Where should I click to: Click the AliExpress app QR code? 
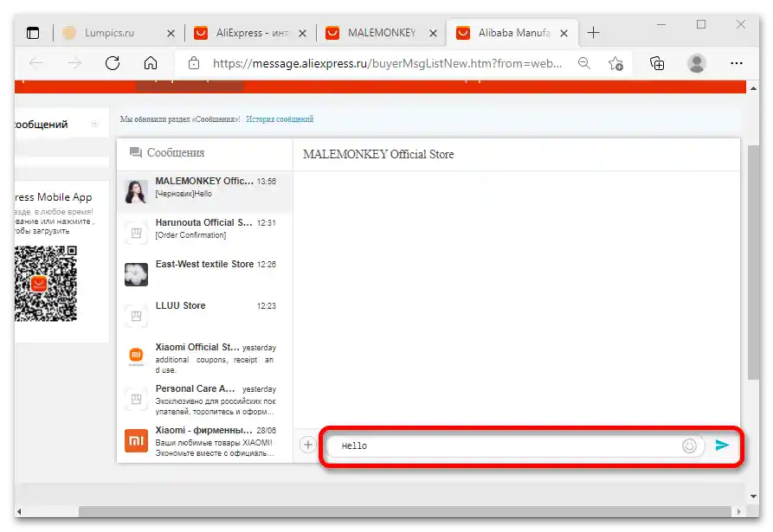[46, 283]
